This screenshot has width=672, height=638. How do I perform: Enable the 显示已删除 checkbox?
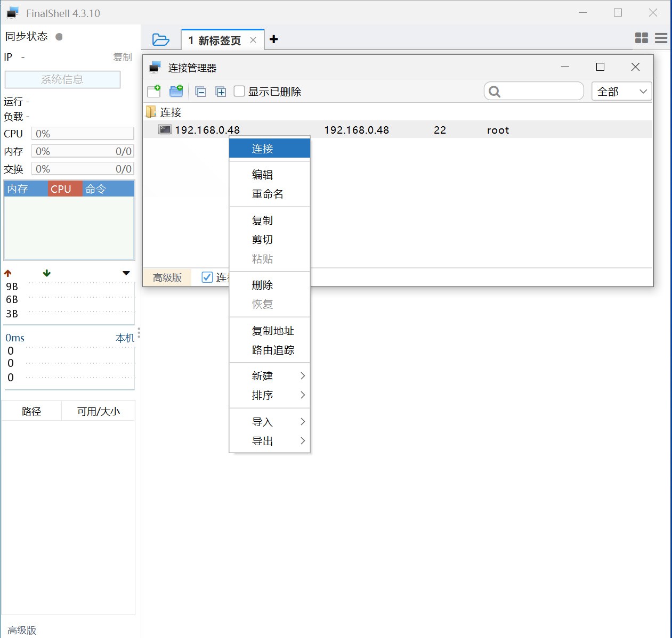point(240,92)
